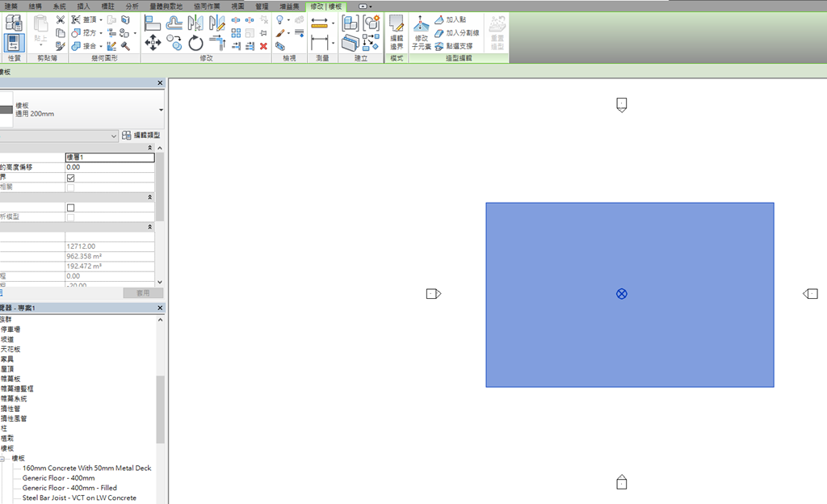Screen dimensions: 827x504
Task: Open the 增益集 ribbon tab
Action: (x=290, y=6)
